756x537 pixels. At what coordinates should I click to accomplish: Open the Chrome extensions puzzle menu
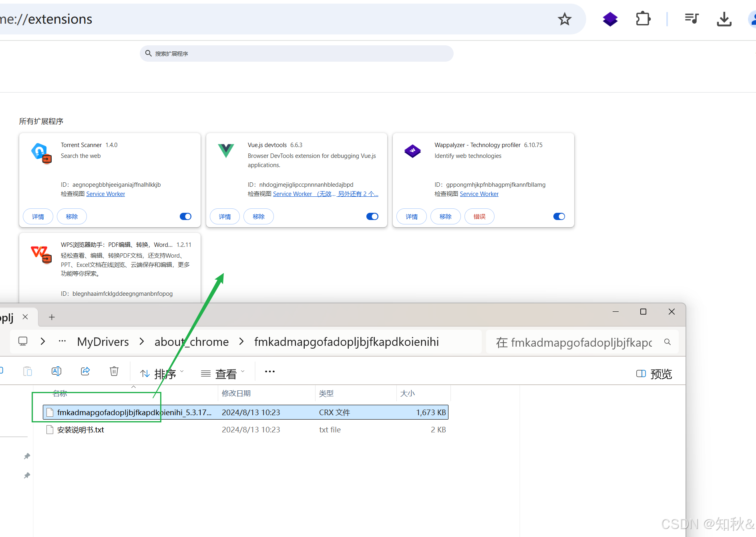point(643,19)
